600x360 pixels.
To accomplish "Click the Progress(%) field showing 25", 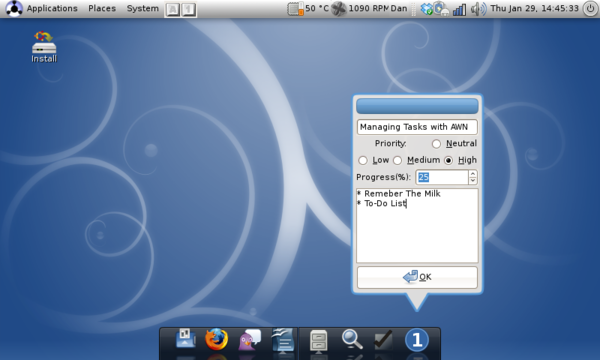I will tap(442, 177).
